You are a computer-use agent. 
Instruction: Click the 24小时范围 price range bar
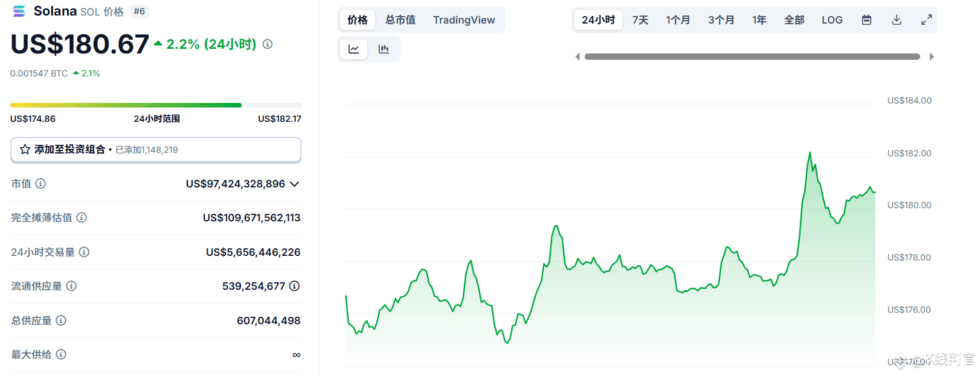click(156, 105)
